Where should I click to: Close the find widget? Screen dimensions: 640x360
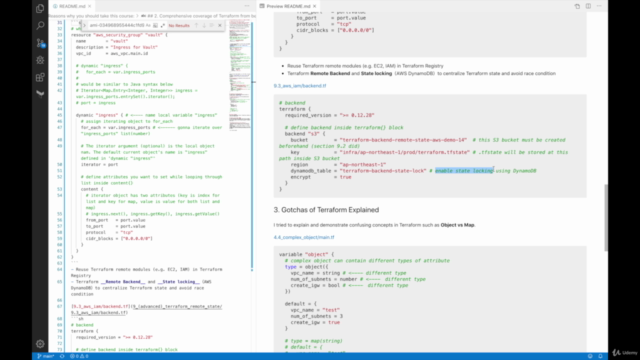tap(220, 25)
